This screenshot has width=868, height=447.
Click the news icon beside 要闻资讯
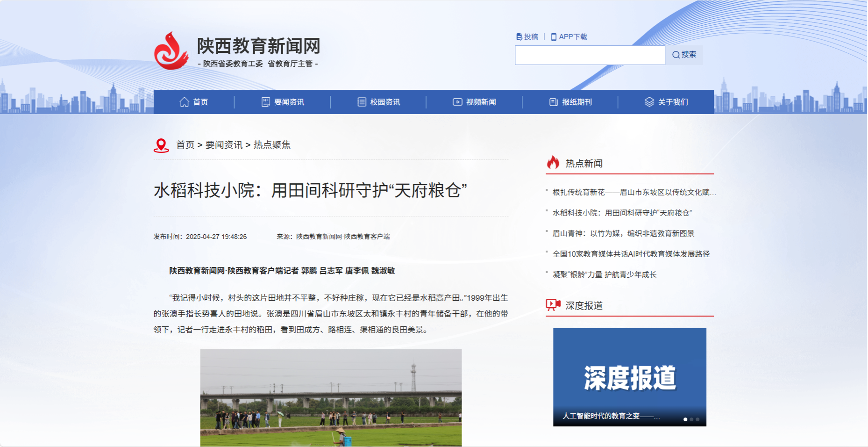266,102
